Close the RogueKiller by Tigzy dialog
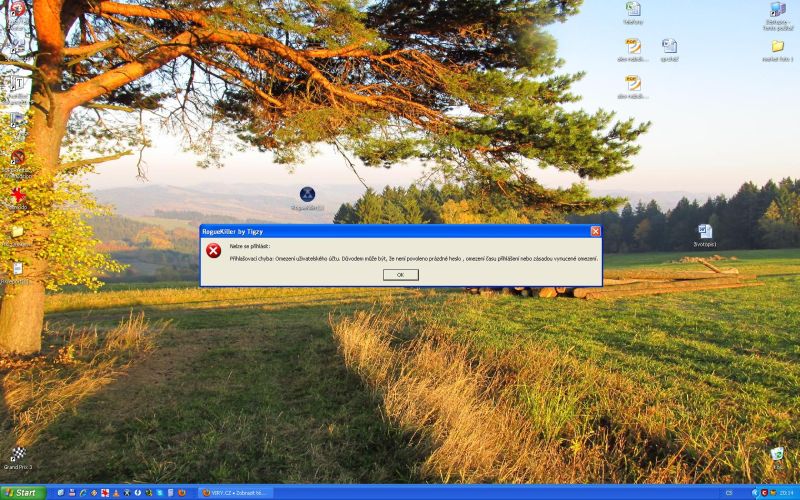Image resolution: width=800 pixels, height=500 pixels. [x=595, y=231]
